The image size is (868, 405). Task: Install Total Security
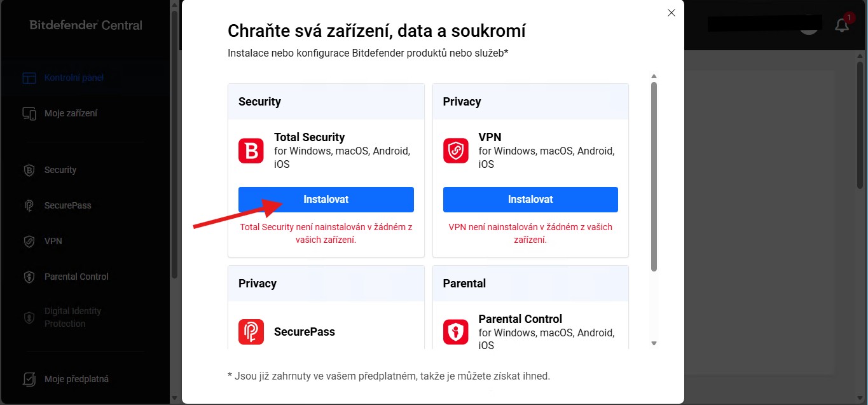coord(326,200)
